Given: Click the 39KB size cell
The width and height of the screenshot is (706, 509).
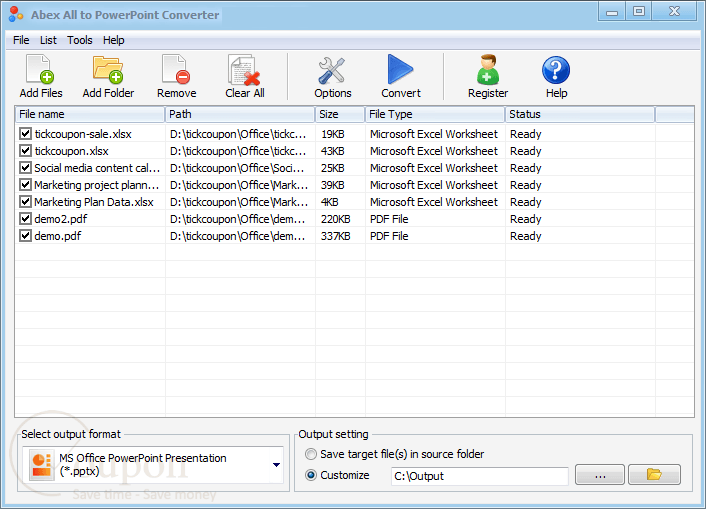Looking at the screenshot, I should pyautogui.click(x=333, y=185).
